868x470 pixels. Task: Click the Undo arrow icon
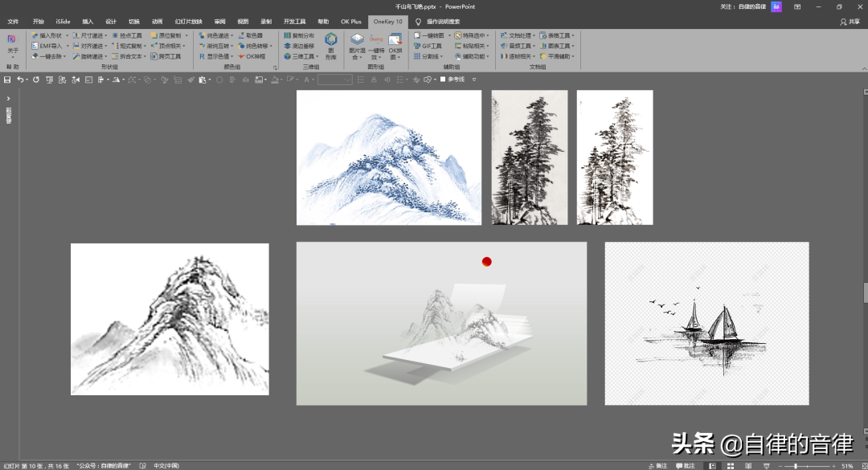pos(20,80)
